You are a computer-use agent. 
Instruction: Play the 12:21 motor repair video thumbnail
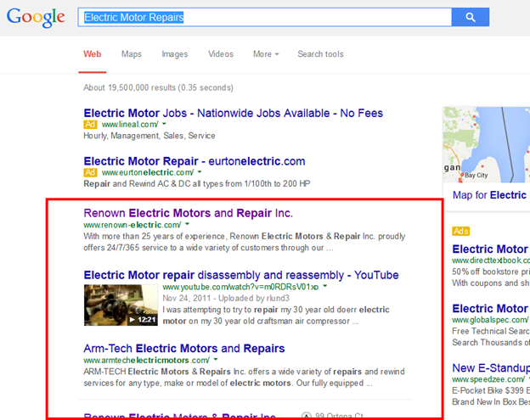tap(121, 305)
